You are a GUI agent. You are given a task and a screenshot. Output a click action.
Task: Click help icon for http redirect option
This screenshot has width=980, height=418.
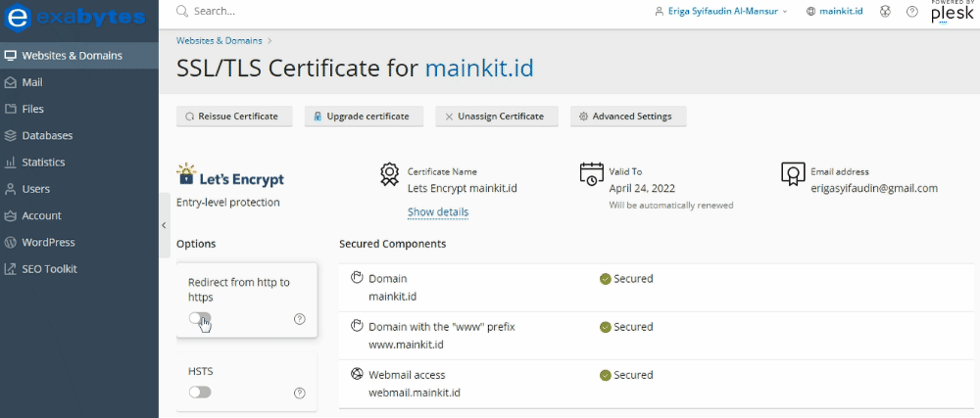tap(299, 319)
